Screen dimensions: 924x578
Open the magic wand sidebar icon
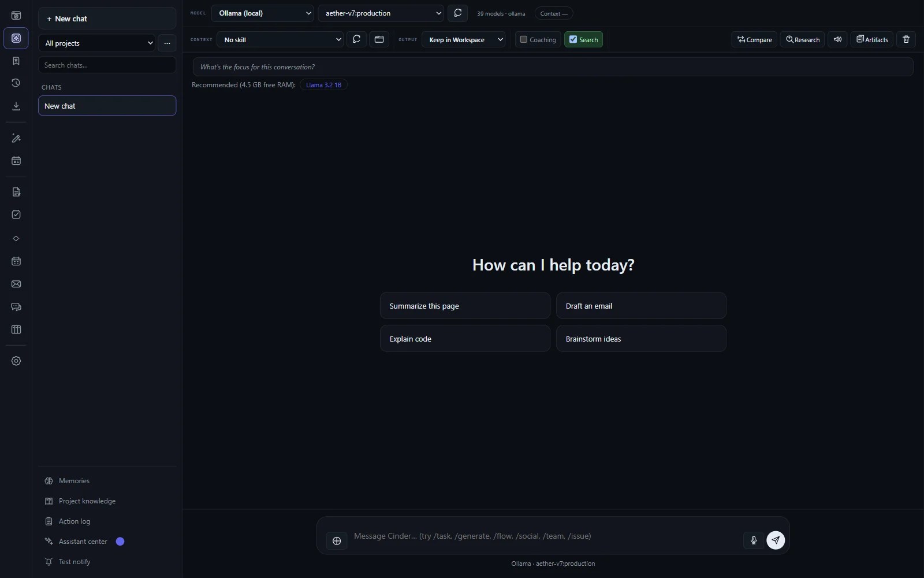pos(16,138)
